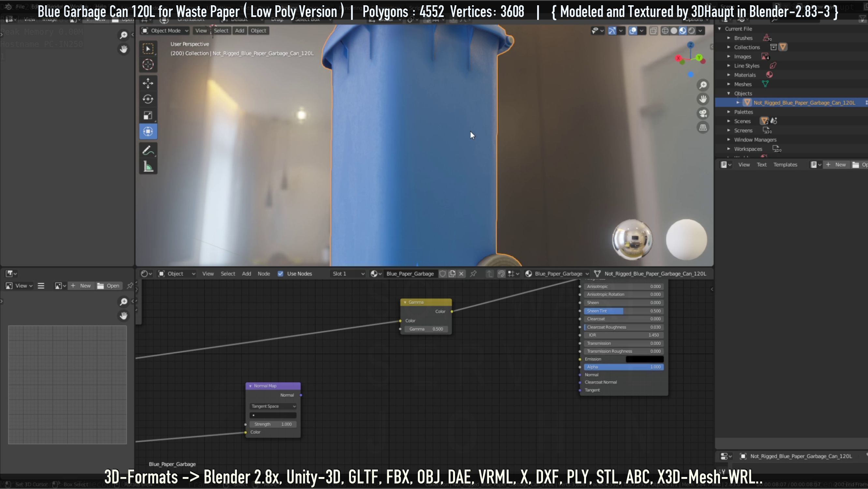Activate the Annotate pencil tool
Viewport: 868px width, 489px height.
tap(148, 150)
